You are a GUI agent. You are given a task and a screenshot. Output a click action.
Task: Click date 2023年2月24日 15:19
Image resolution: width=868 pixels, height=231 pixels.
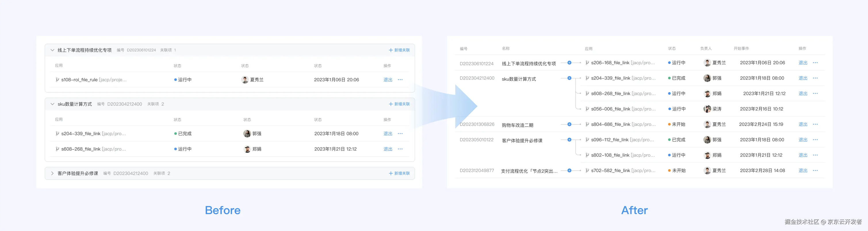point(761,124)
